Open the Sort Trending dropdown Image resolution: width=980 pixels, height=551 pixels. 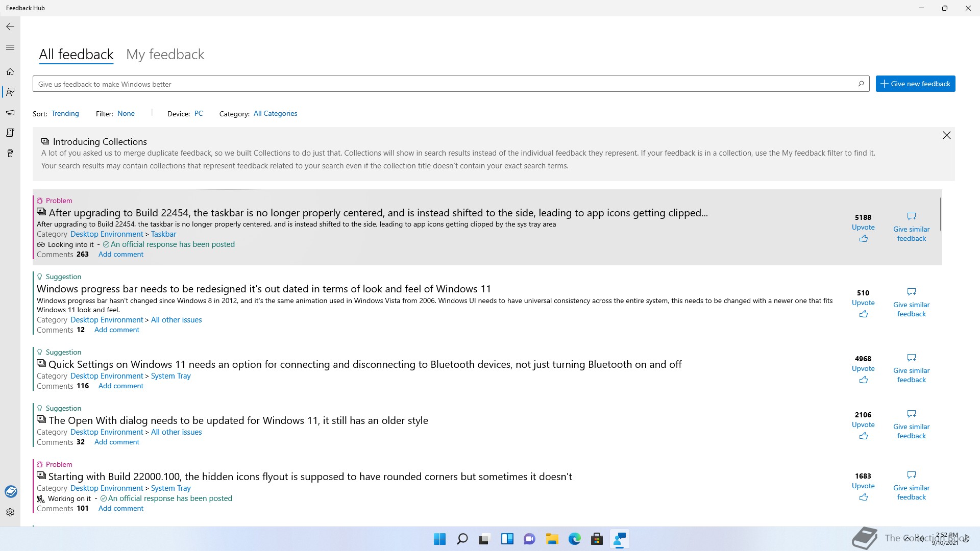click(65, 113)
